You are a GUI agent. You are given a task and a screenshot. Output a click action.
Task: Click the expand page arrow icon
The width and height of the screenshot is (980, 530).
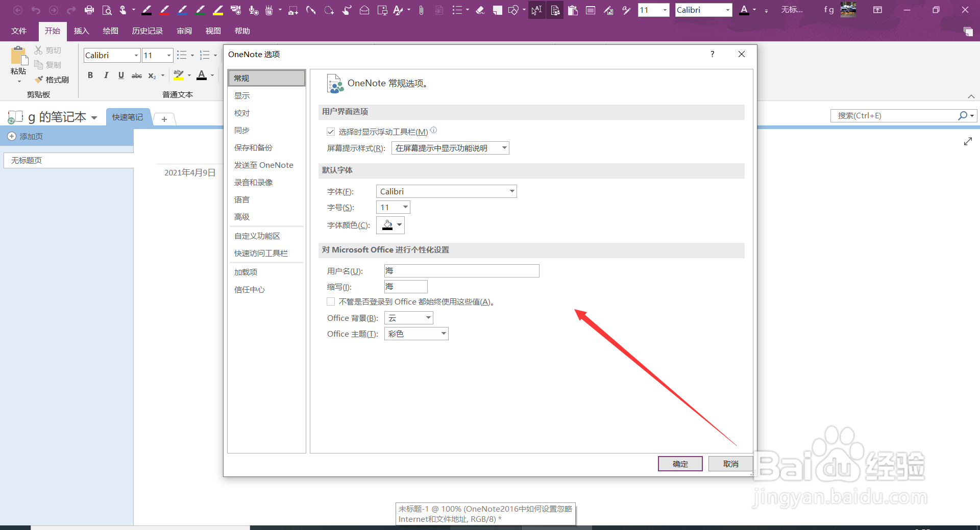point(968,141)
